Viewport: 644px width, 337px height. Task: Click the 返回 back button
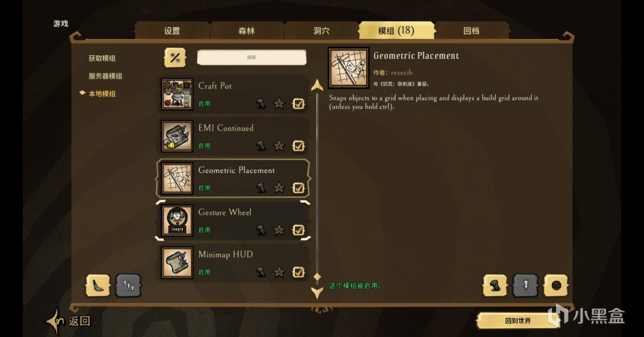tap(69, 321)
